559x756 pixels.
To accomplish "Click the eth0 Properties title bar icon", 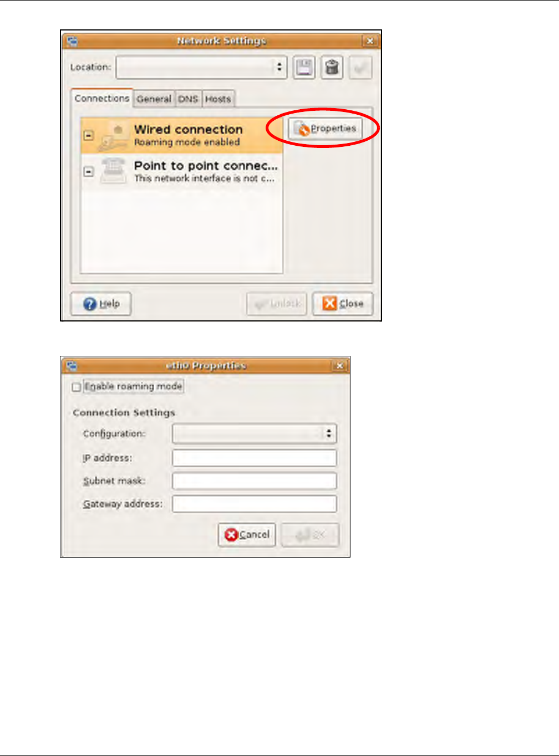I will [x=72, y=366].
